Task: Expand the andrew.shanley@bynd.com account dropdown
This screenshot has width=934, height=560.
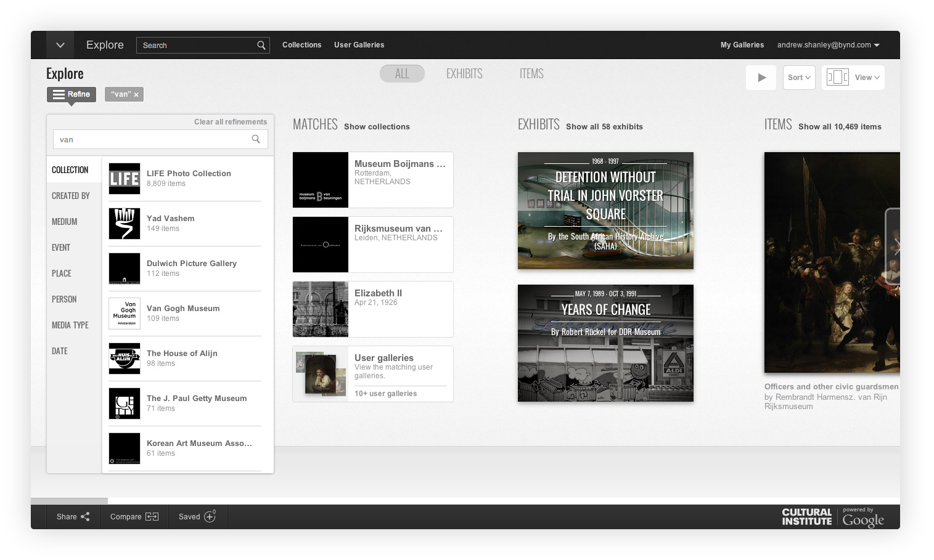Action: tap(828, 45)
